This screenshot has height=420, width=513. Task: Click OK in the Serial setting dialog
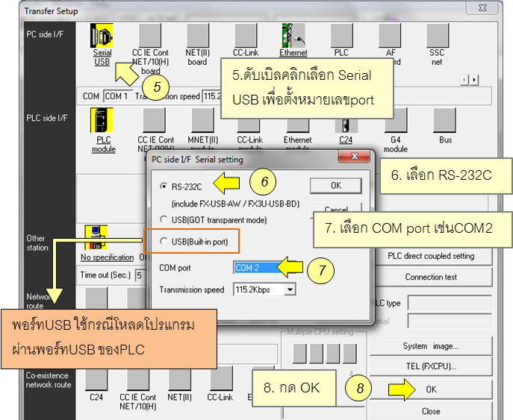336,186
